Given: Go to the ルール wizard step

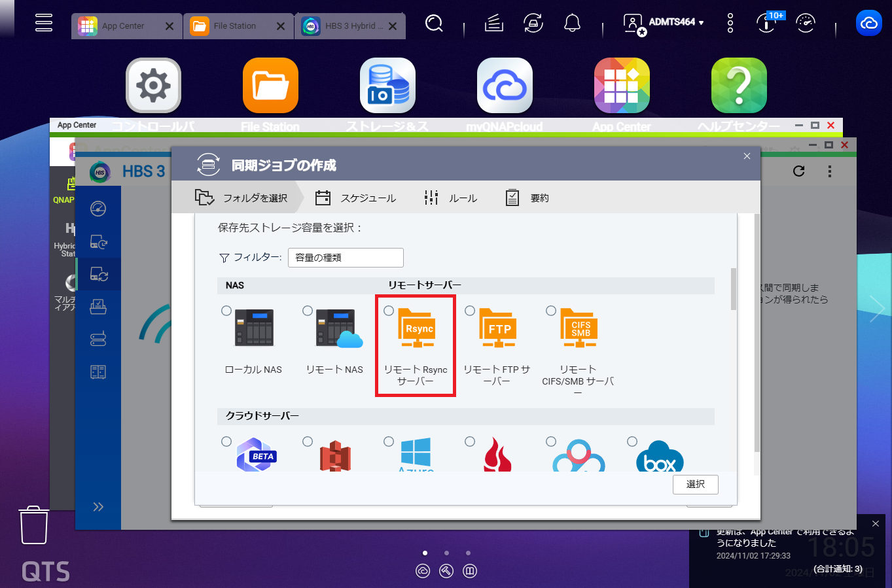Looking at the screenshot, I should coord(450,198).
